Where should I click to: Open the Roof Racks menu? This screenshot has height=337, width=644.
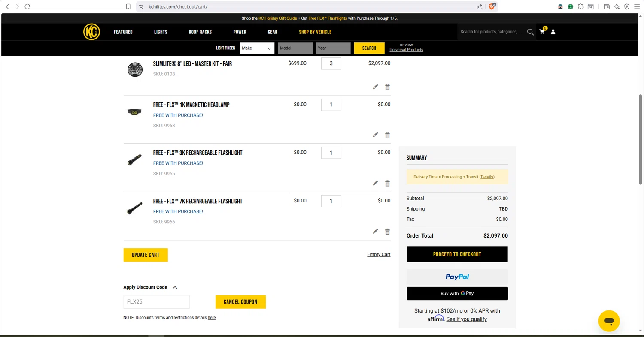point(200,32)
